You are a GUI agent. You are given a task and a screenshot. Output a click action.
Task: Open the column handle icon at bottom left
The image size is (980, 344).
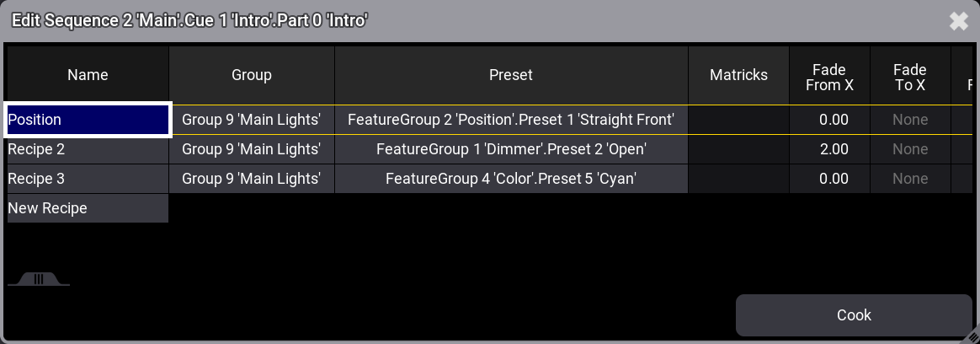(39, 279)
